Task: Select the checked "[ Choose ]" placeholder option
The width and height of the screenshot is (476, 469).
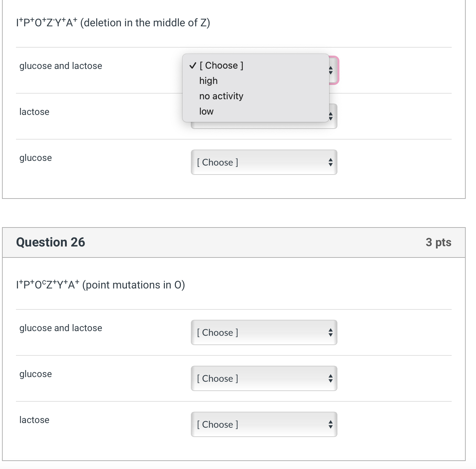Action: (221, 66)
